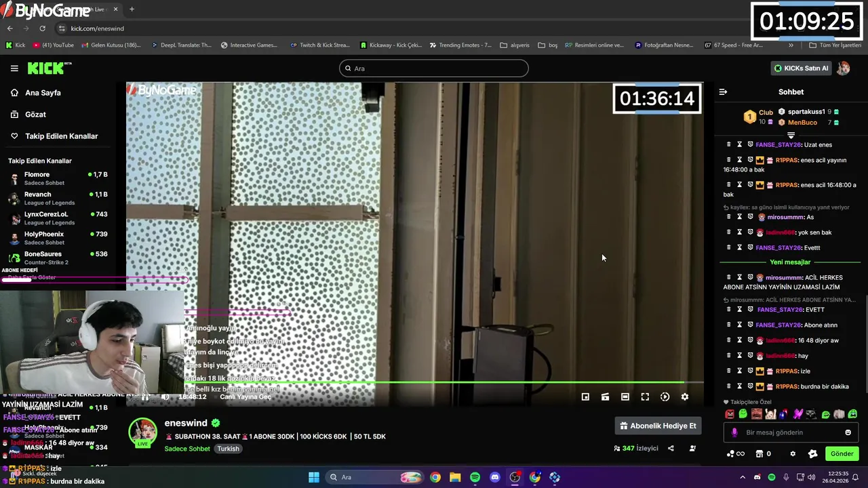Viewport: 868px width, 488px height.
Task: Open clip creation icon in player
Action: [605, 397]
